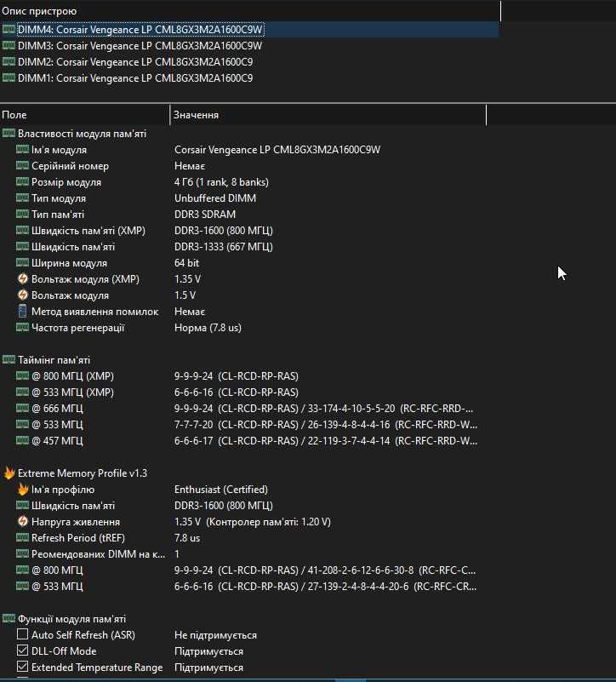Click the memory chip icon next to DIMM3

coord(9,45)
